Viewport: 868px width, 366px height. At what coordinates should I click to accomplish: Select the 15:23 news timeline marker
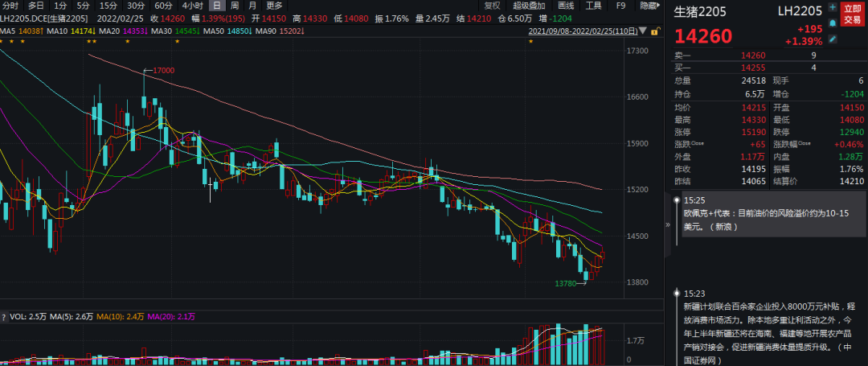(x=677, y=294)
